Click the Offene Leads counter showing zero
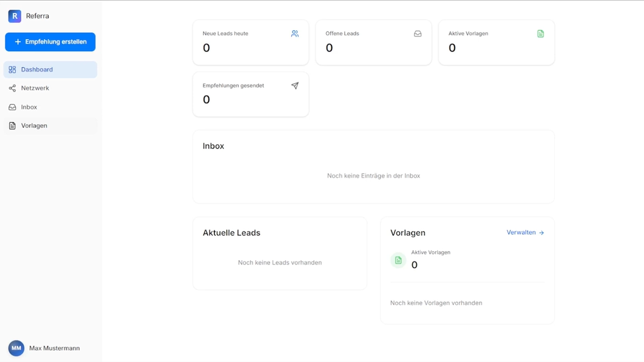Image resolution: width=644 pixels, height=362 pixels. 330,48
